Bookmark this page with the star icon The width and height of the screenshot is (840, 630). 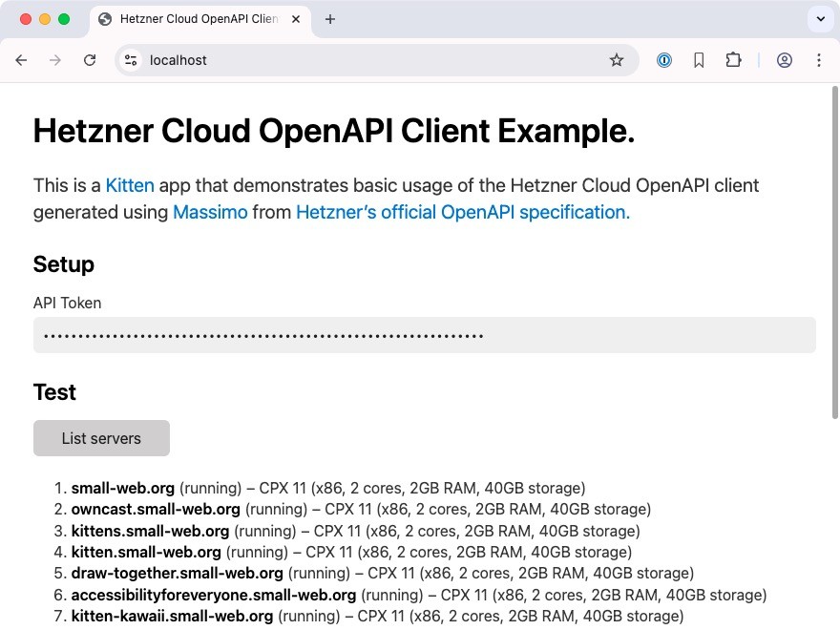(x=617, y=60)
